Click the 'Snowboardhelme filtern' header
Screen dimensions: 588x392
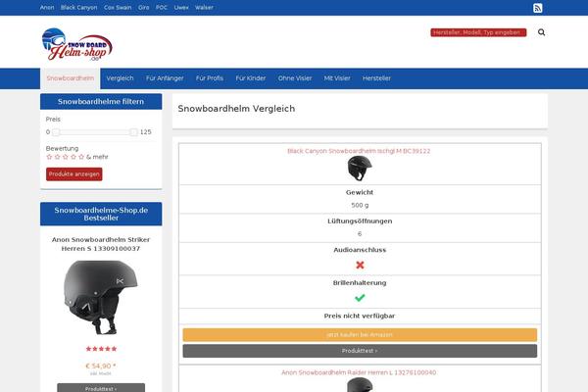tap(101, 102)
